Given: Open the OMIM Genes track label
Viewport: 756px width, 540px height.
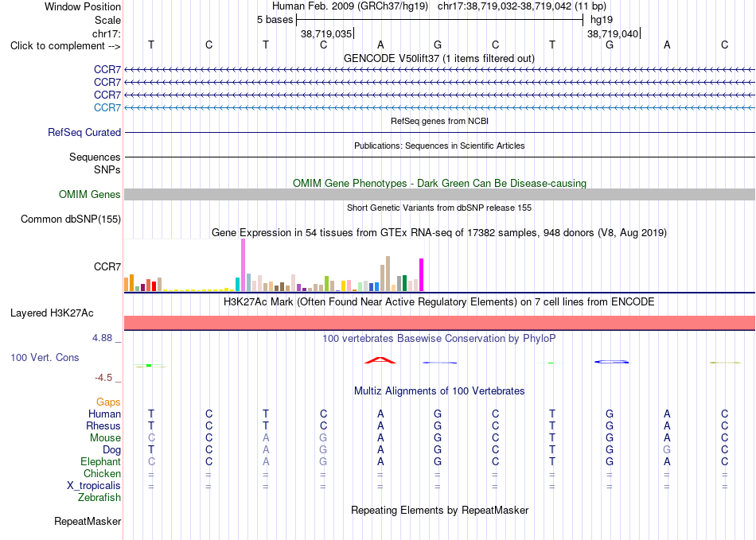Looking at the screenshot, I should pos(90,195).
